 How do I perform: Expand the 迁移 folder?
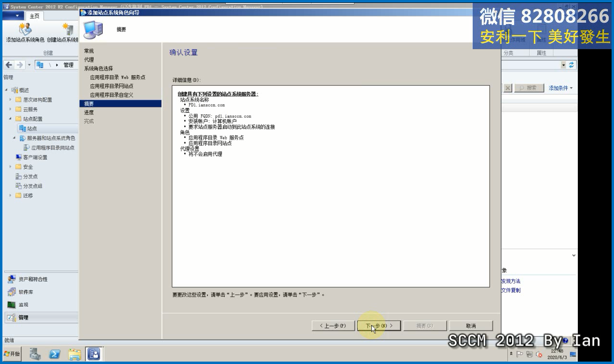point(11,195)
